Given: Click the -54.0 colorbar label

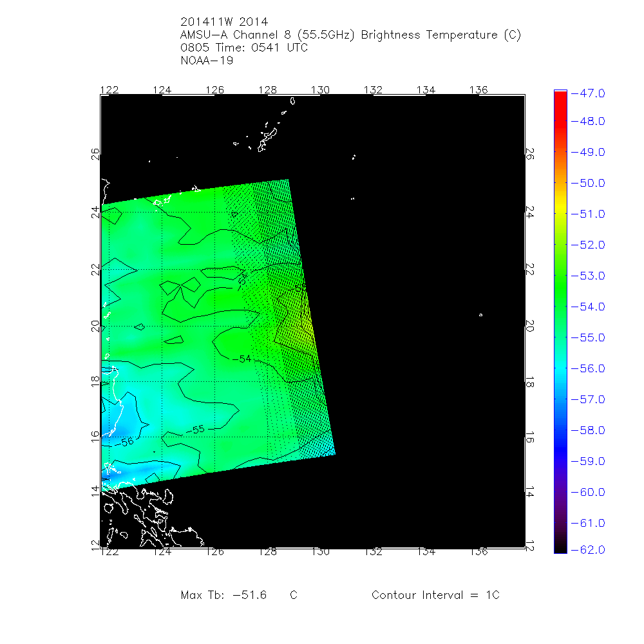Looking at the screenshot, I should pos(588,307).
